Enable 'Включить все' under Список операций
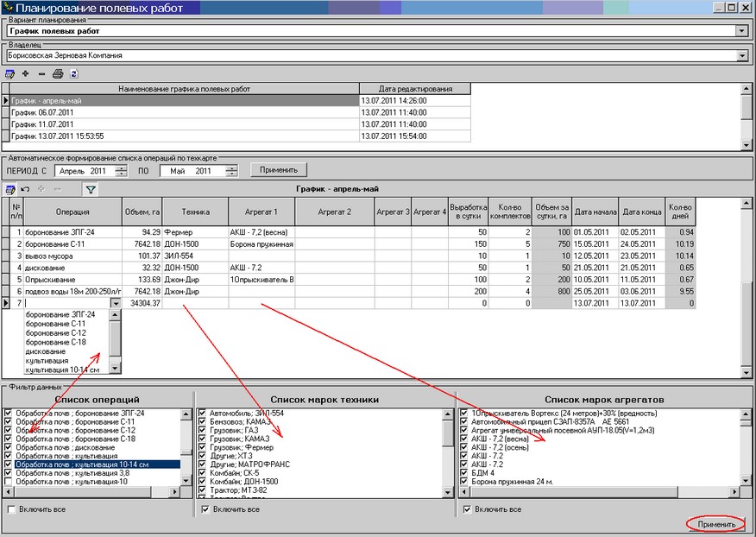The image size is (756, 537). (x=10, y=509)
